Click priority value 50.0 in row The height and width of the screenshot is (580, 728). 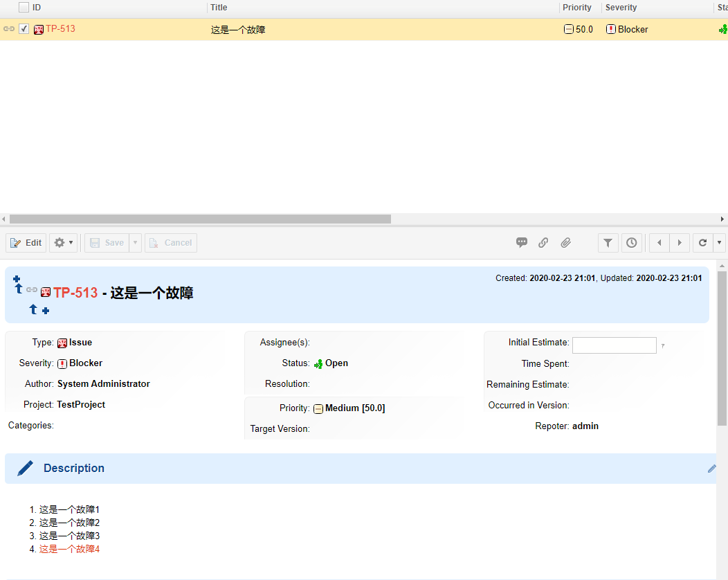click(x=584, y=29)
